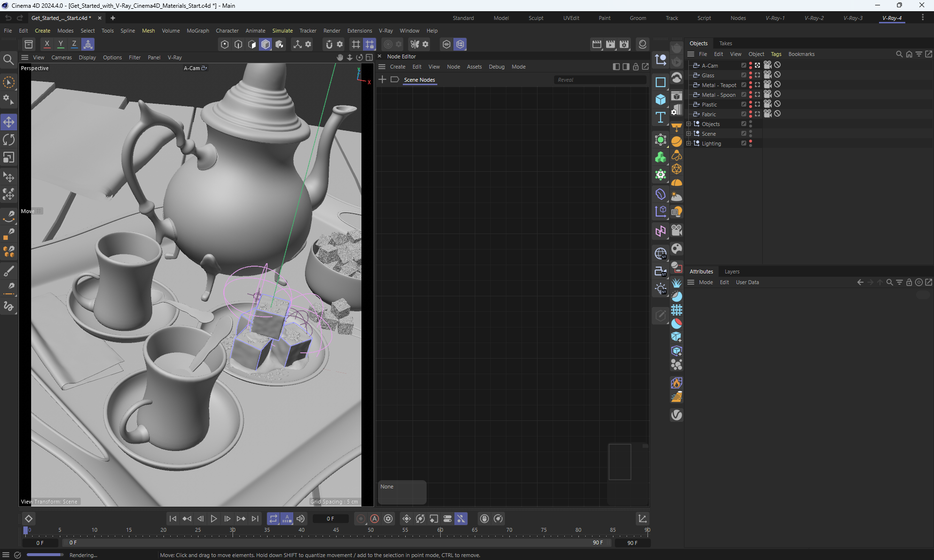This screenshot has width=934, height=560.
Task: Toggle A-Cam active camera tag
Action: 757,65
